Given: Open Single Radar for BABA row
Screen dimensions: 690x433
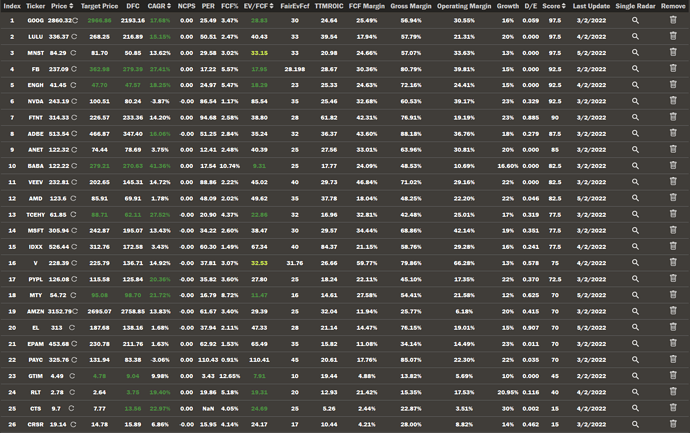Looking at the screenshot, I should pos(635,166).
